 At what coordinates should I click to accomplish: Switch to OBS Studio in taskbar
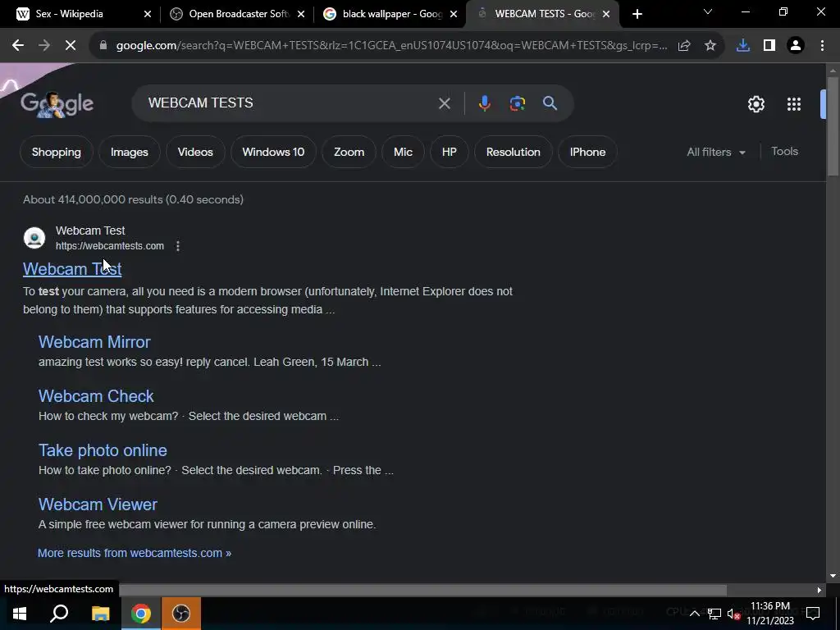pyautogui.click(x=181, y=614)
